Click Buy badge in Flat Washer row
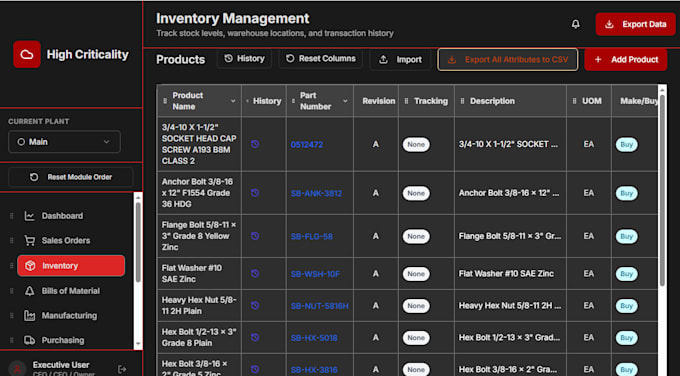The image size is (680, 376). (x=627, y=274)
